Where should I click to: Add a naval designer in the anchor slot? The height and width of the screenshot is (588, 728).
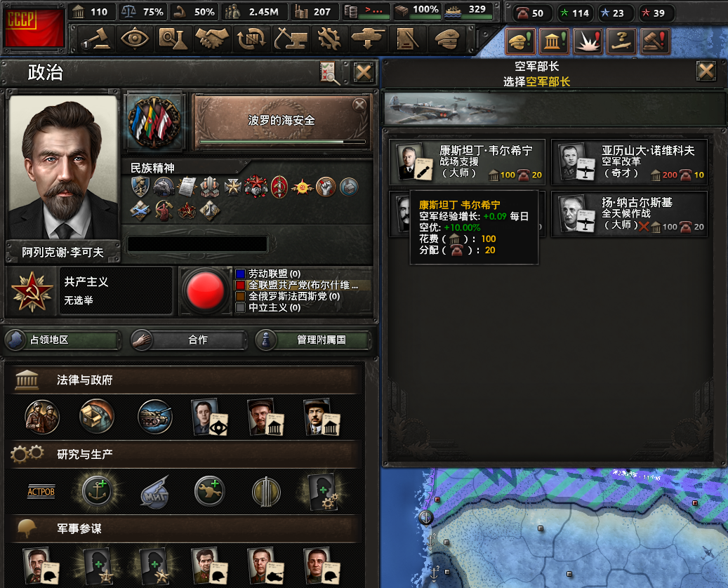coord(98,490)
